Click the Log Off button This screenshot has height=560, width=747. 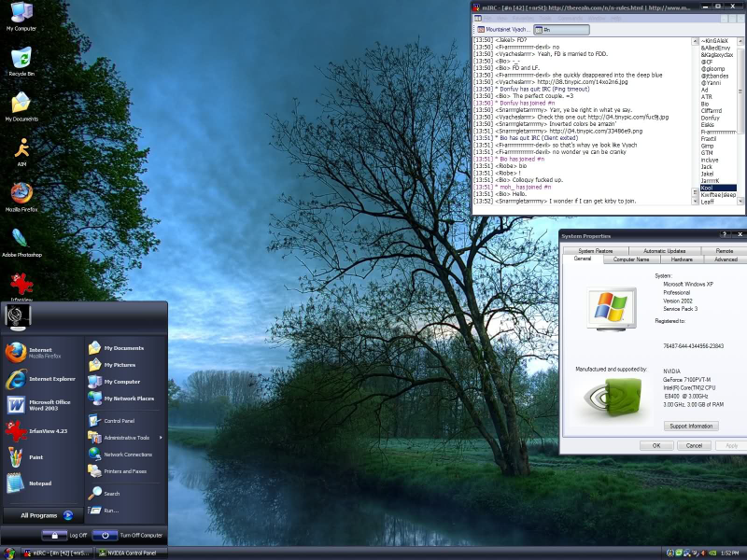[64, 535]
